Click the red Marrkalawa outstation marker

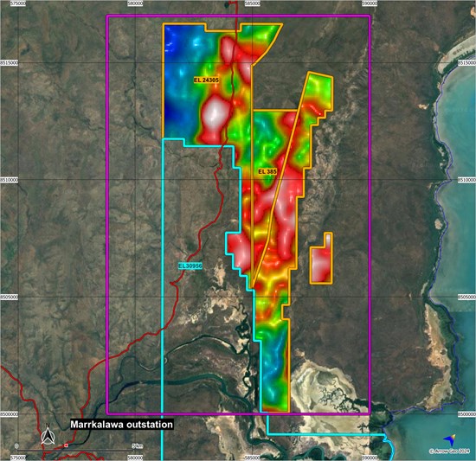(66, 445)
